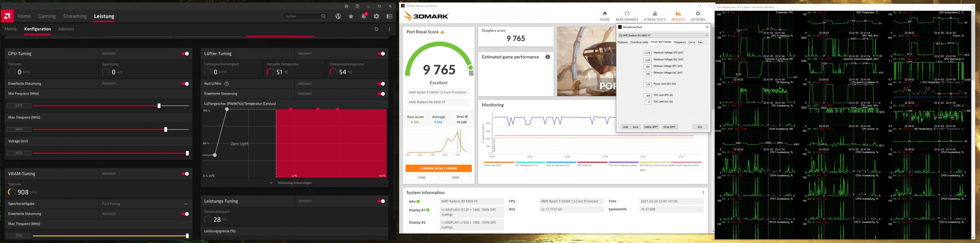
Task: Click the green check beside GPU in System information
Action: click(418, 201)
